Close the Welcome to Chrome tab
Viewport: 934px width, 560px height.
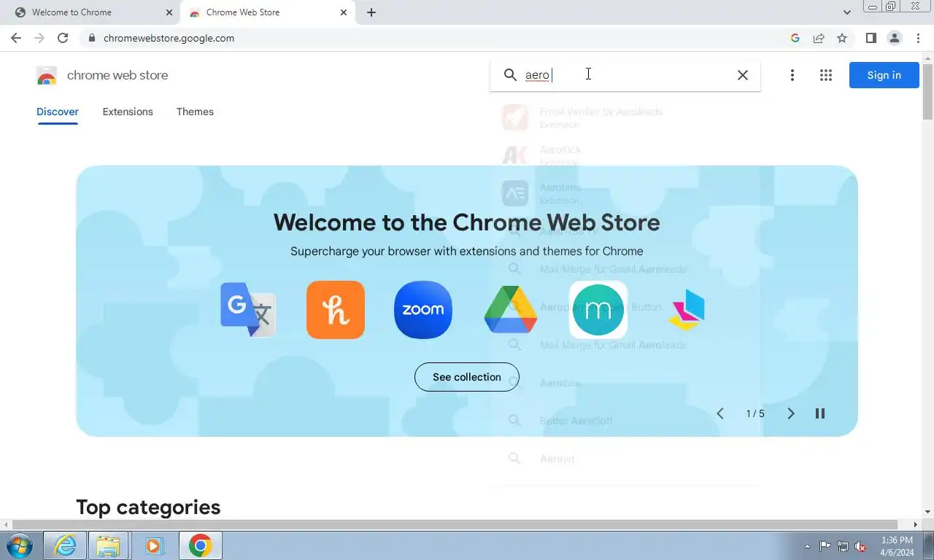[169, 12]
